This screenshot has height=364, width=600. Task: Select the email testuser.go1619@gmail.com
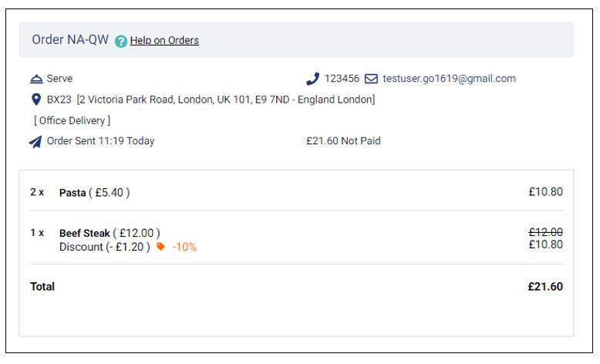449,79
